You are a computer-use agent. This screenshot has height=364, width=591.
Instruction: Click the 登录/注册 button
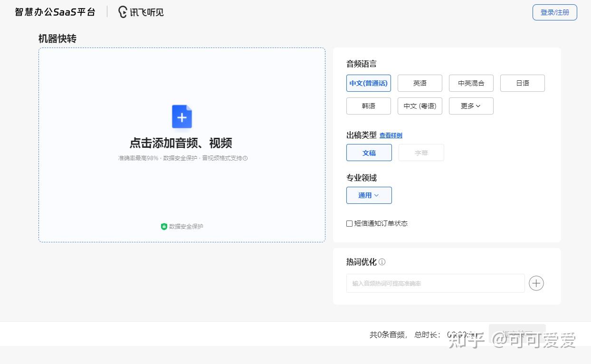pyautogui.click(x=555, y=12)
